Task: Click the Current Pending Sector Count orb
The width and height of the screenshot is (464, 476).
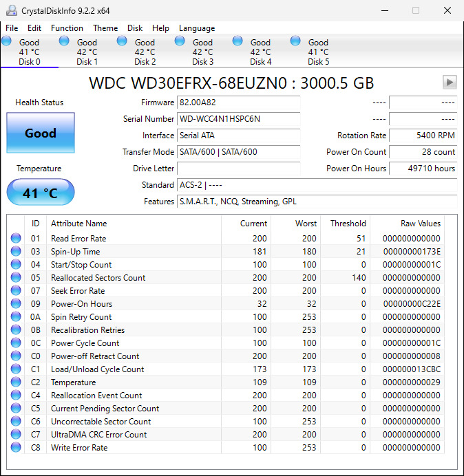Action: tap(16, 408)
